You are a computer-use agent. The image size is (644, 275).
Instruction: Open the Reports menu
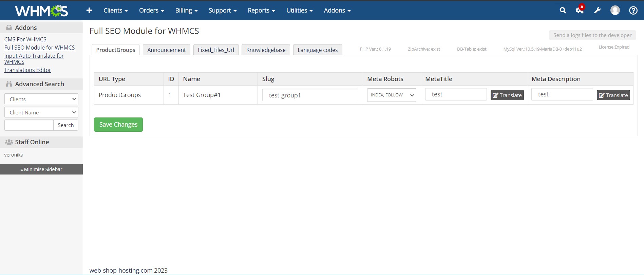(x=261, y=11)
